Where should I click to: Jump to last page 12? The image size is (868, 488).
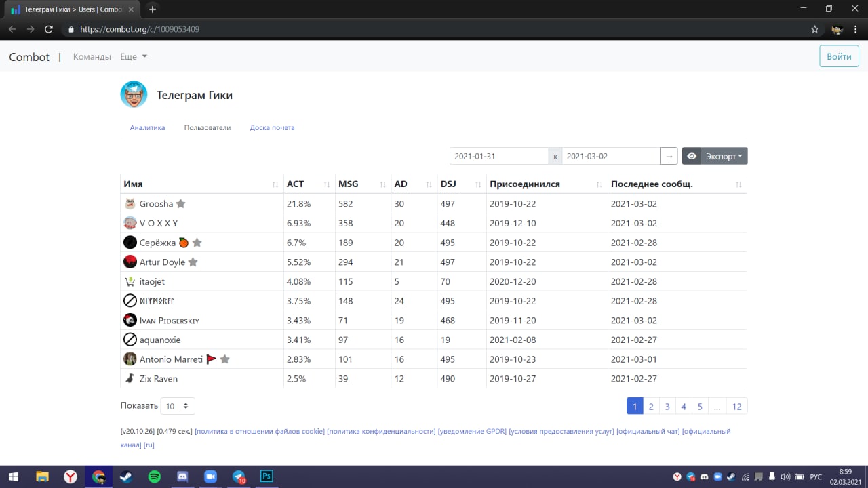pos(736,406)
